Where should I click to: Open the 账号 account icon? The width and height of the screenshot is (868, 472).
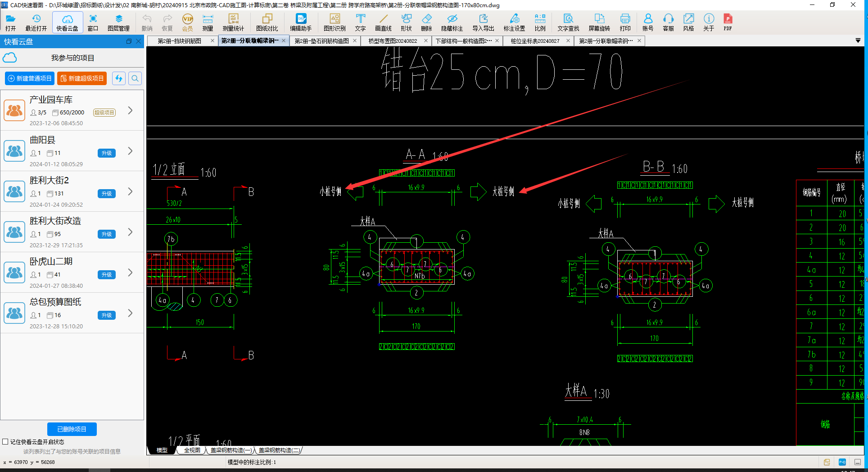click(648, 22)
